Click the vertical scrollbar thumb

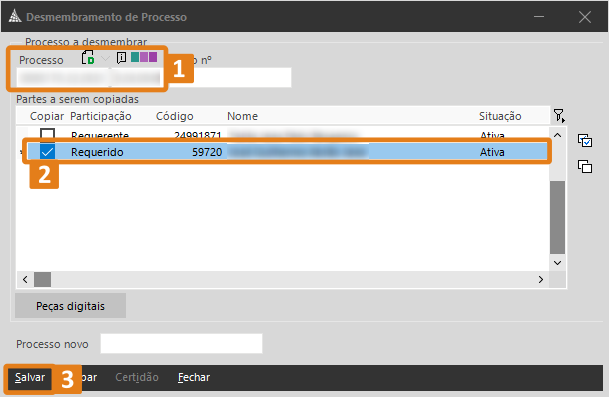[557, 217]
